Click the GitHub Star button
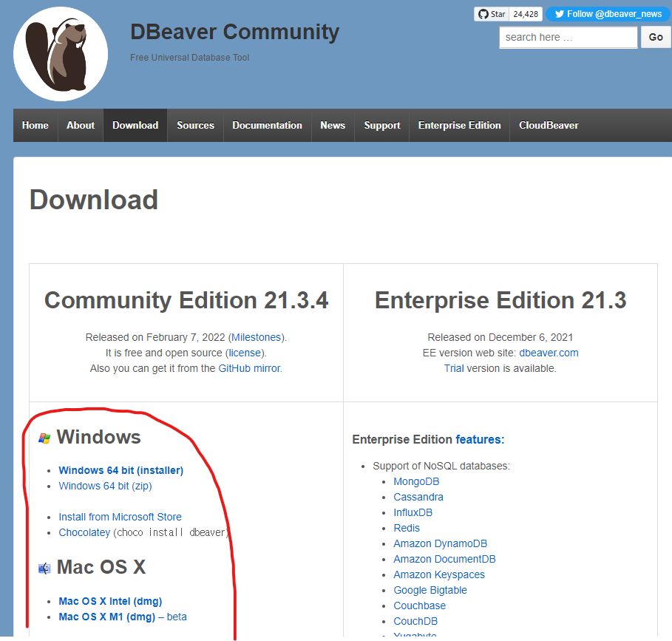672x641 pixels. [492, 14]
